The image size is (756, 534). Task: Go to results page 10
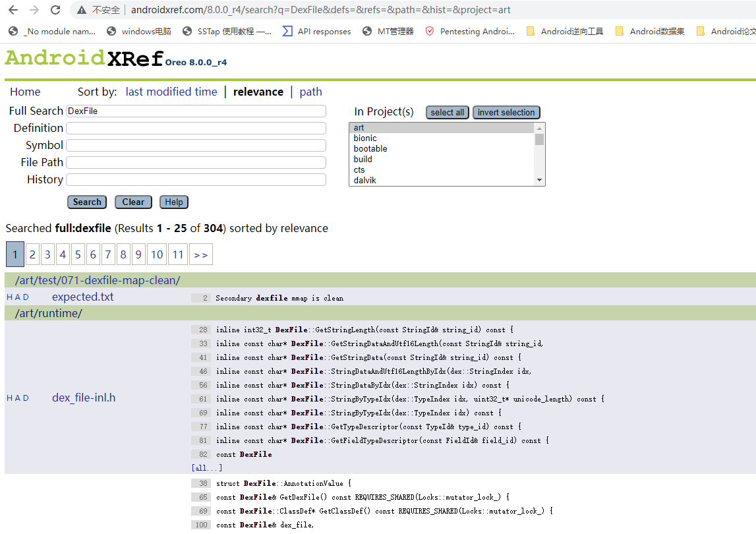(x=157, y=254)
